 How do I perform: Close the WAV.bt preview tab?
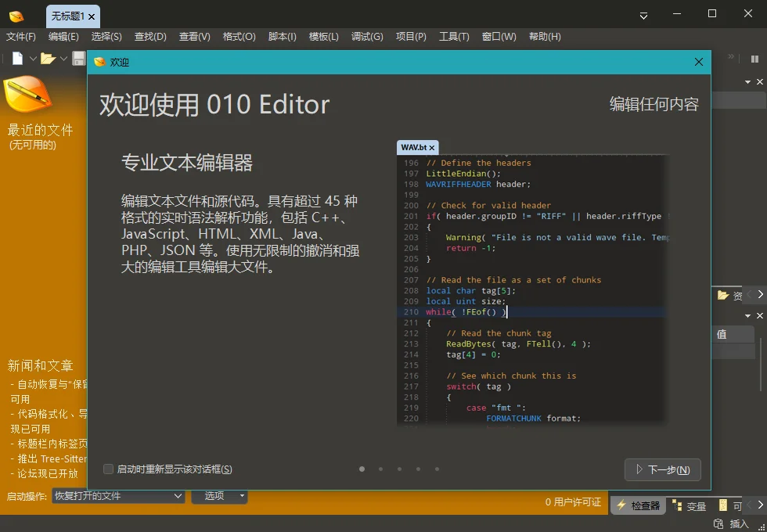(x=432, y=148)
